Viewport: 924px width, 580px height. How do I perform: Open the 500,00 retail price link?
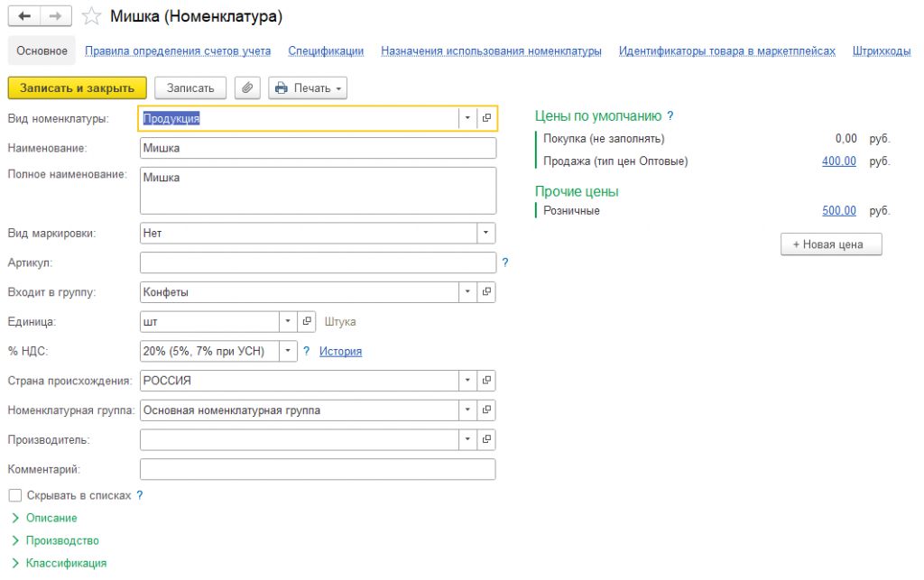coord(839,211)
